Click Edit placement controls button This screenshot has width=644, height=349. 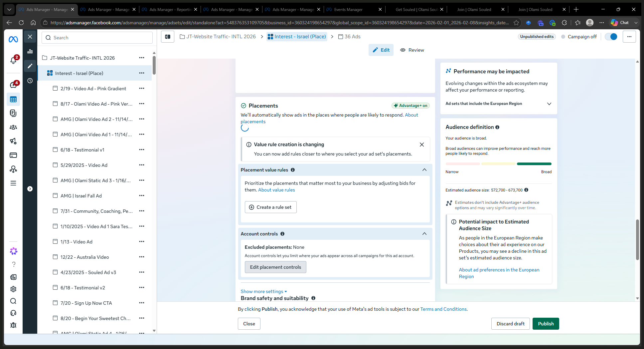pos(275,267)
